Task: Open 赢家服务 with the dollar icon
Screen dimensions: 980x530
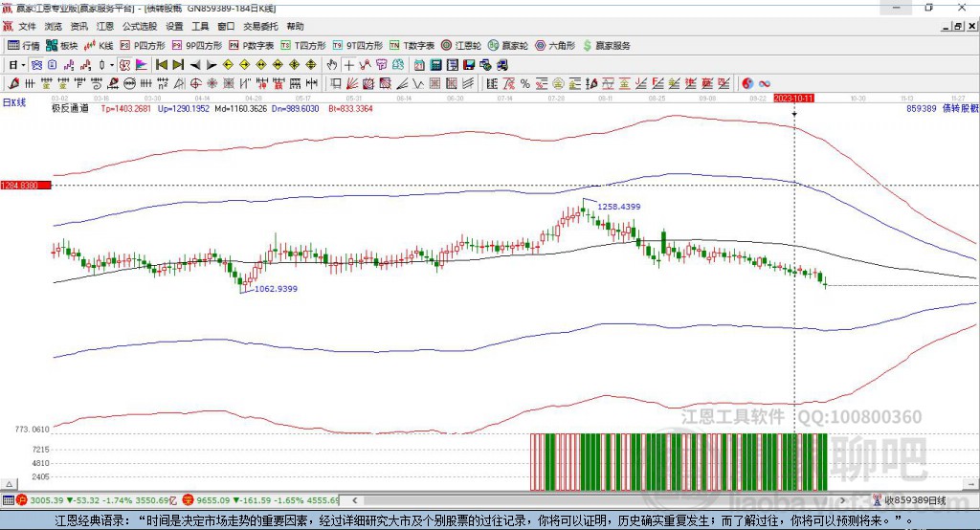Action: [606, 46]
